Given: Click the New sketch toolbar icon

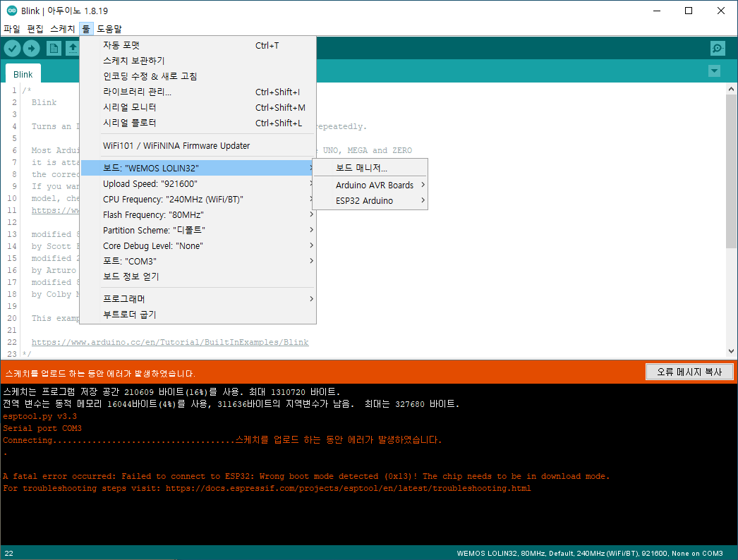Looking at the screenshot, I should tap(54, 48).
